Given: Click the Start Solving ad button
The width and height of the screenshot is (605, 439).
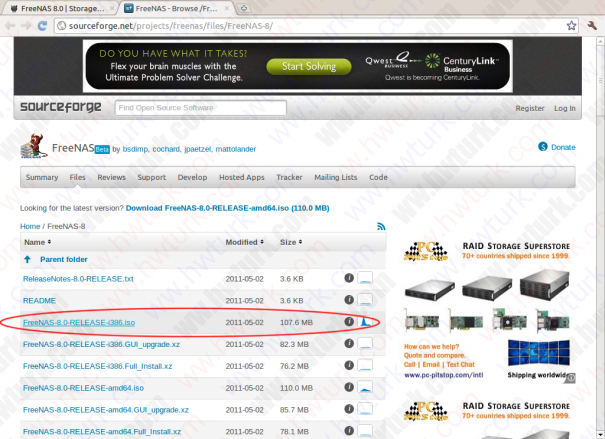Looking at the screenshot, I should (309, 66).
